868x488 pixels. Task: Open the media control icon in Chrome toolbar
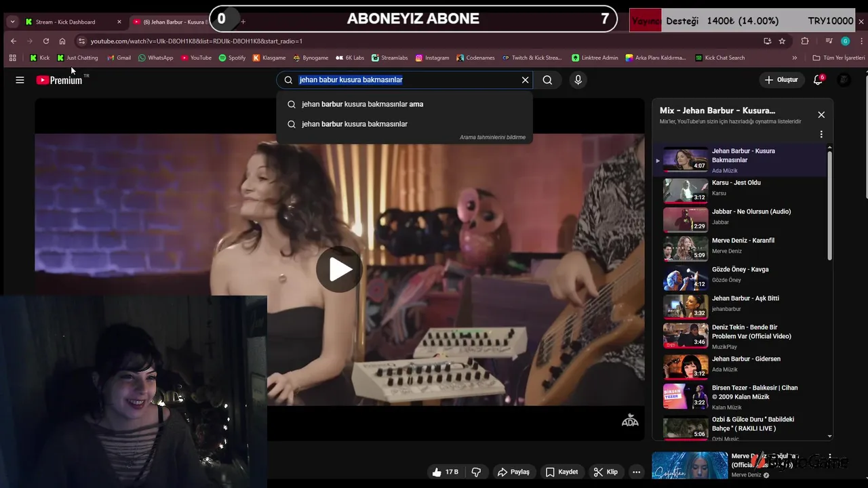pyautogui.click(x=829, y=41)
